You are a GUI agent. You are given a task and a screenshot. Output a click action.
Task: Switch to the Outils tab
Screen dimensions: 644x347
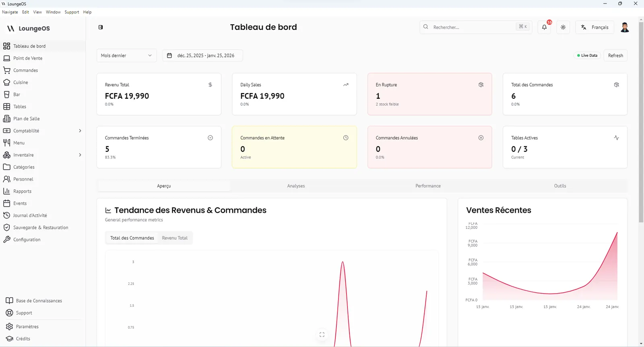pos(560,186)
